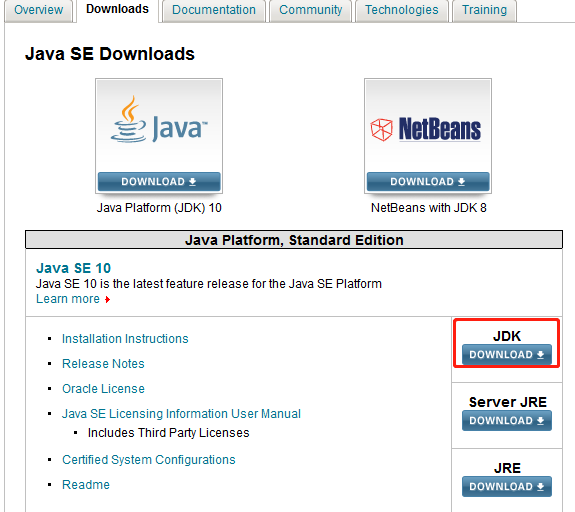Open the Readme link
The height and width of the screenshot is (512, 575).
point(86,484)
